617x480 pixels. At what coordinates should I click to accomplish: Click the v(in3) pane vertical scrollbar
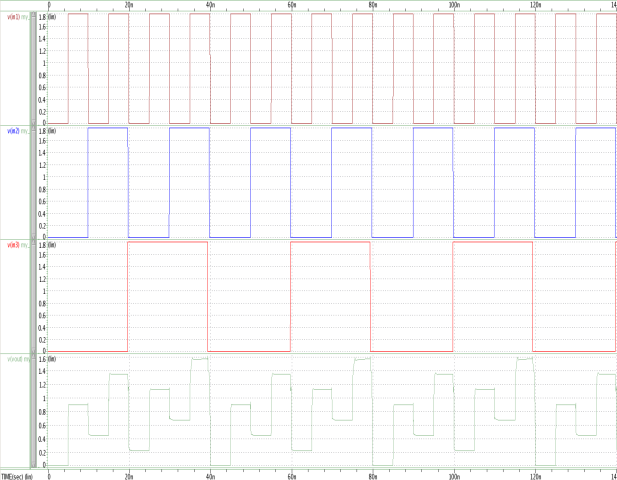[x=34, y=297]
